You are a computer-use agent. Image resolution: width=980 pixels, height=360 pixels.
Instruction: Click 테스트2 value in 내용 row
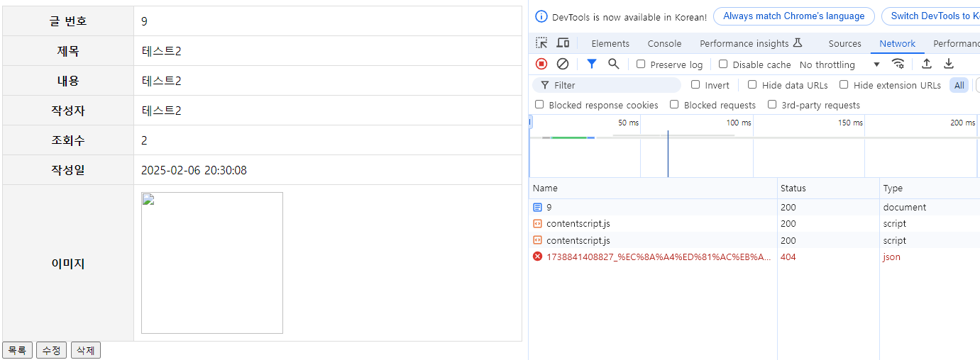point(161,81)
